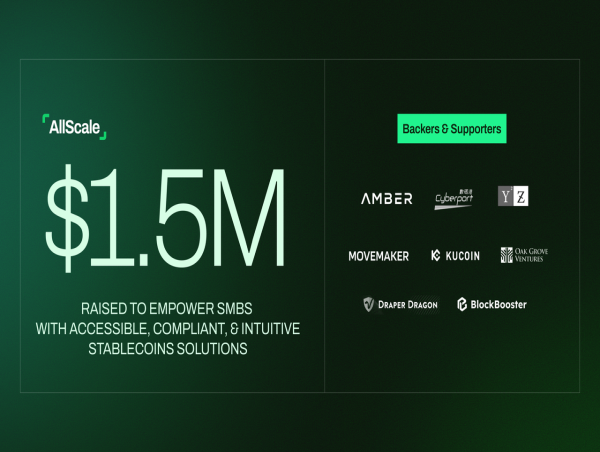Image resolution: width=600 pixels, height=452 pixels.
Task: Click the AllScale logo
Action: point(74,127)
